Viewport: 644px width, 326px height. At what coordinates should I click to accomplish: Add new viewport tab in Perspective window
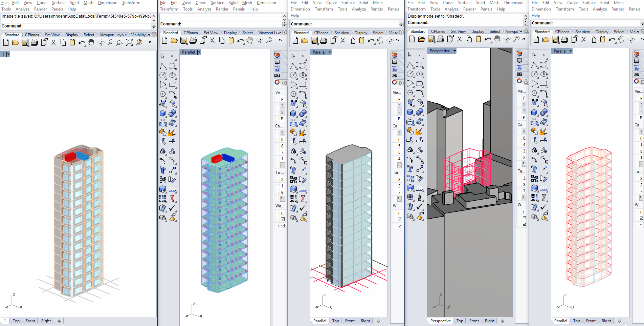tap(503, 321)
